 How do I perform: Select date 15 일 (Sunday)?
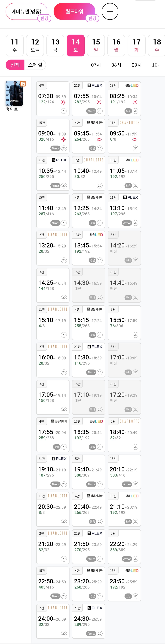[96, 45]
